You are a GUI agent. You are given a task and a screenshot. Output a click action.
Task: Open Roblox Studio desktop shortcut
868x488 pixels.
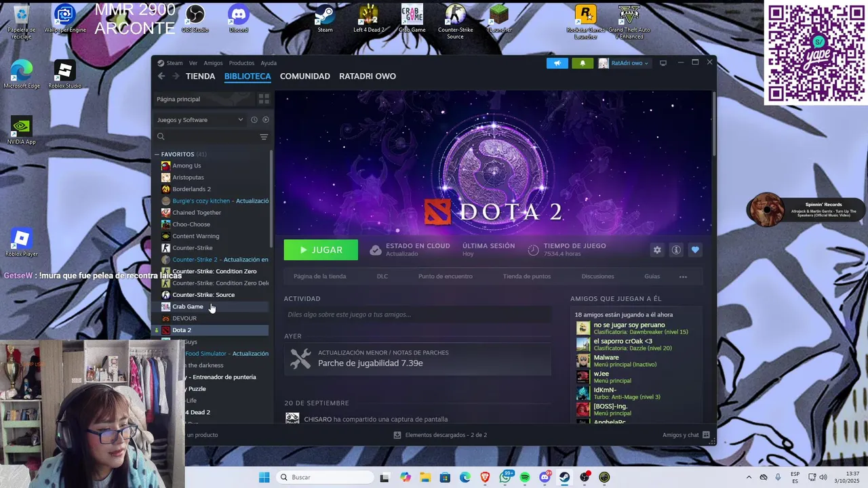64,75
